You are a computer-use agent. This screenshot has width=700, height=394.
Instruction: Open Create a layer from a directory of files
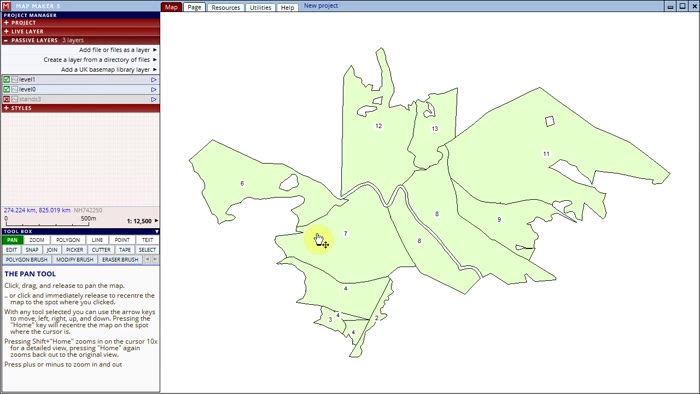100,60
